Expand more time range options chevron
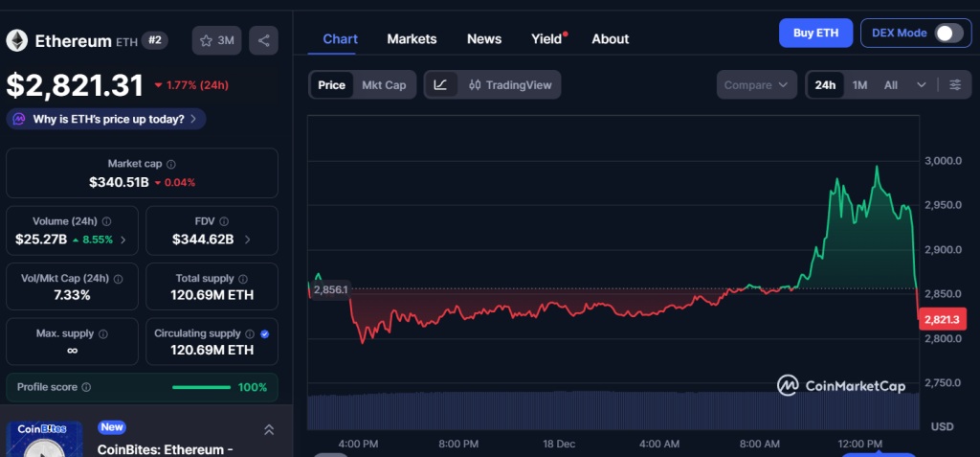 click(x=922, y=84)
